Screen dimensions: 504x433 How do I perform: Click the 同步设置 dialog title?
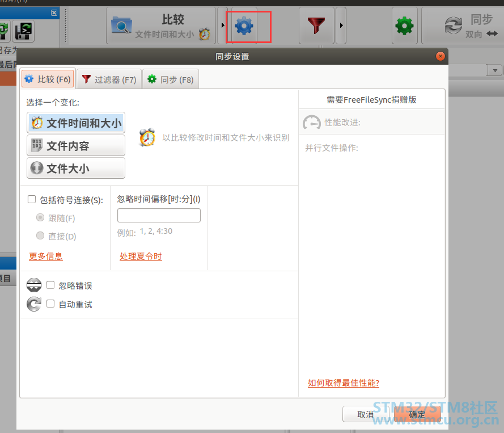click(232, 57)
